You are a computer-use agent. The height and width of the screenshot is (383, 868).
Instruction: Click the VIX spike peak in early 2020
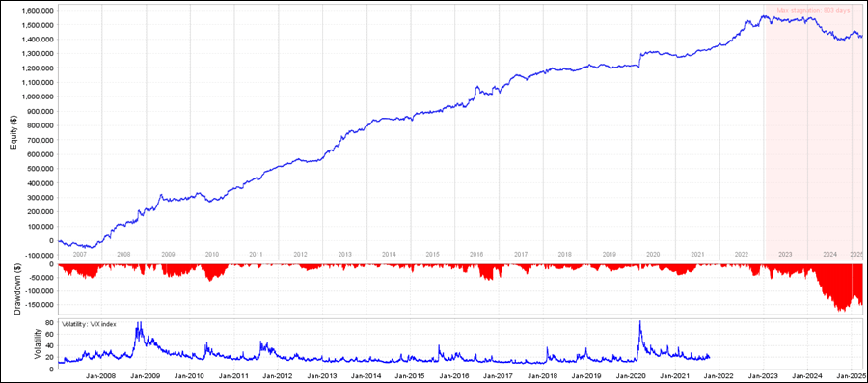click(x=640, y=321)
